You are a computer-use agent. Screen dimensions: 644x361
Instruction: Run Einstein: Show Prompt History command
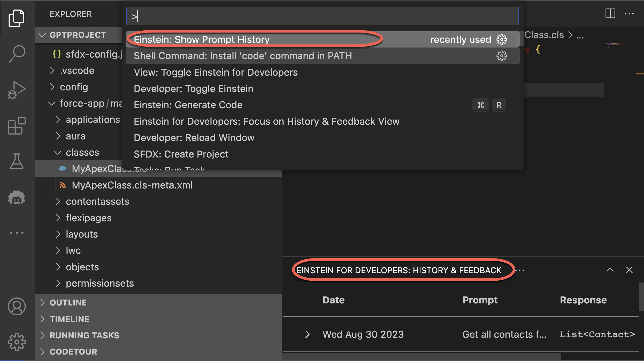coord(322,40)
